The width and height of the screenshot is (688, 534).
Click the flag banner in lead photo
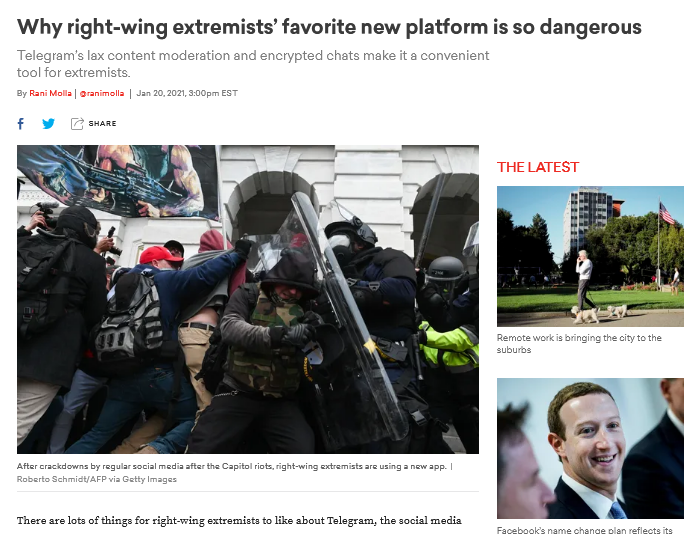click(x=118, y=181)
